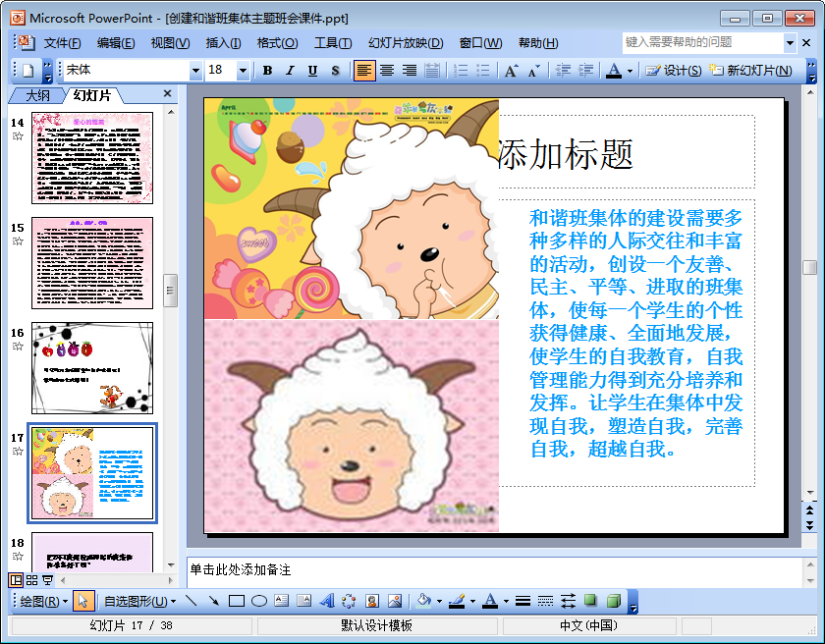
Task: Toggle bold formatting
Action: 267,71
